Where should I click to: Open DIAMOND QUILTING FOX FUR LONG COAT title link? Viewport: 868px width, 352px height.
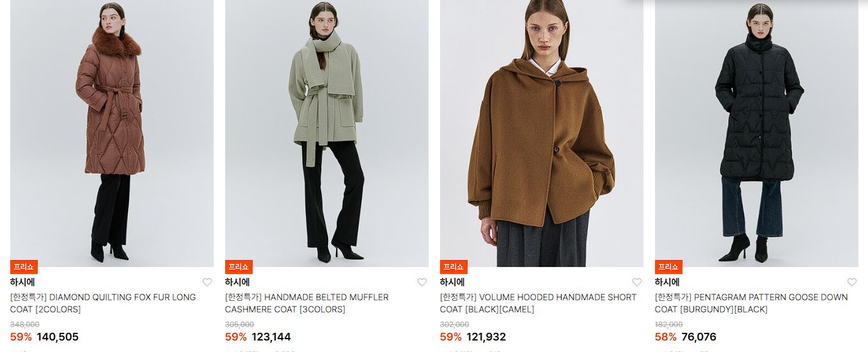point(103,303)
